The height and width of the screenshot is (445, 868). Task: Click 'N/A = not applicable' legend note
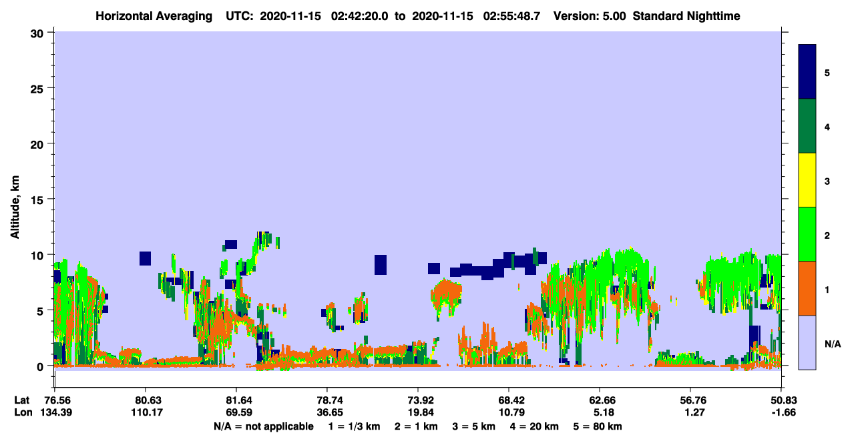[263, 426]
